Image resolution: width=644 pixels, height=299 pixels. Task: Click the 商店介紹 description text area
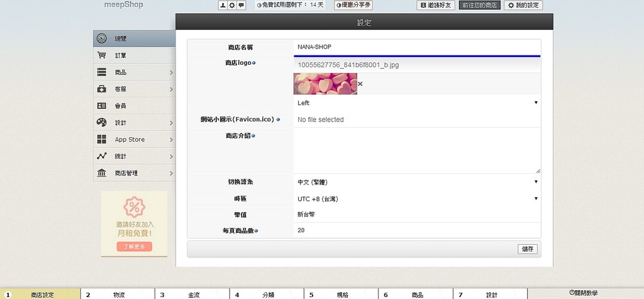coord(417,150)
